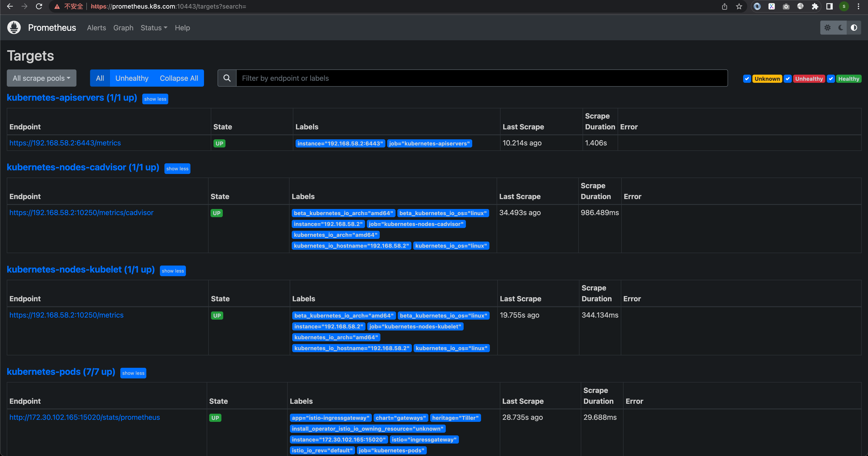
Task: Click the camera screenshot extension icon
Action: 786,6
